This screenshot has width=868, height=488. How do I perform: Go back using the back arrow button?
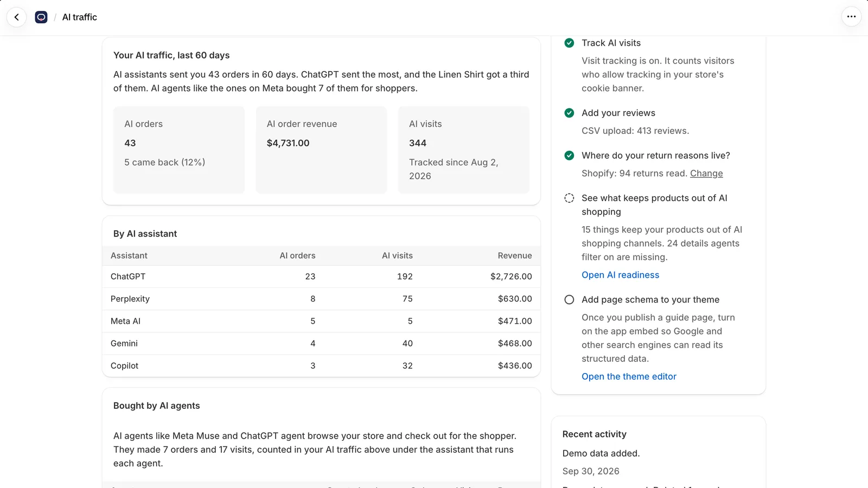[x=17, y=17]
